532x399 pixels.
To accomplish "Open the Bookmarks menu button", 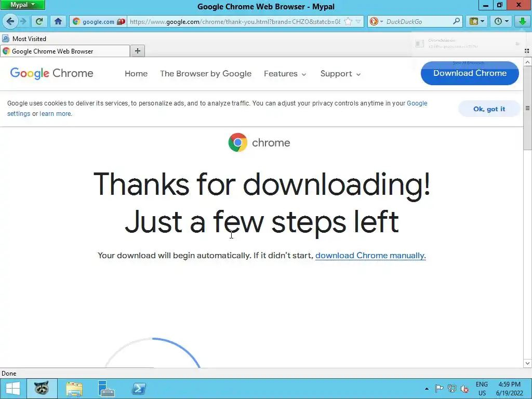I will click(x=476, y=21).
